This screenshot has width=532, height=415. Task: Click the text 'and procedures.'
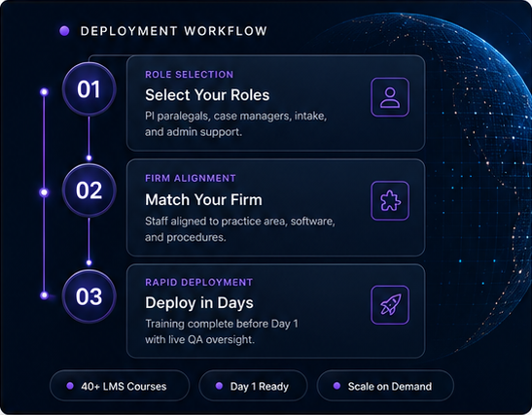185,237
